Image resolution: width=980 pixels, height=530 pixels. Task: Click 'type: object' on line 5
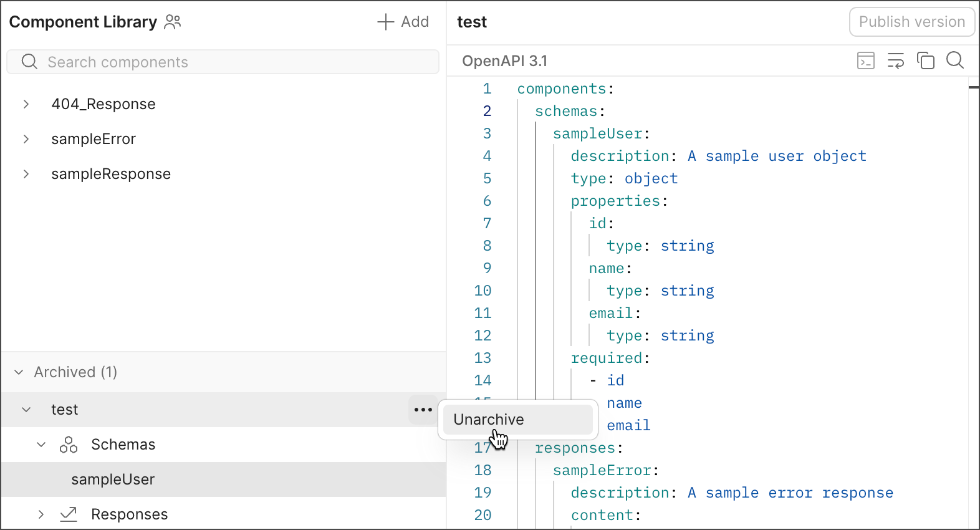coord(624,178)
